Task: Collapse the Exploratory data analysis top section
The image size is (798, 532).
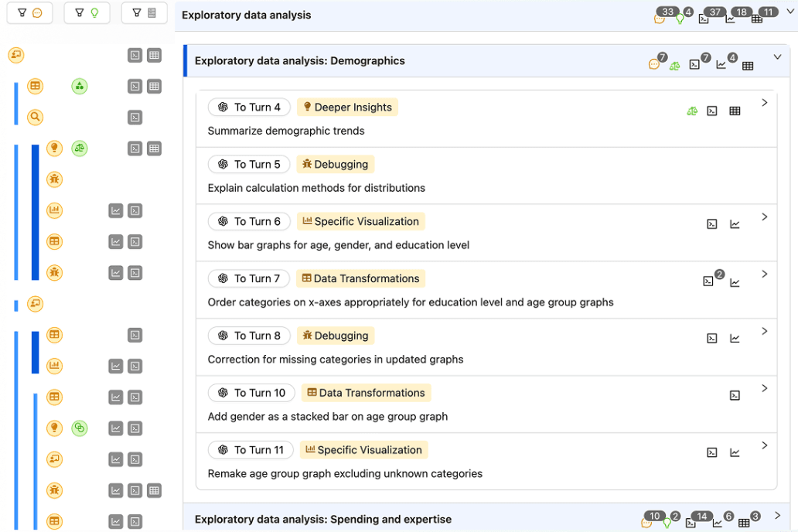Action: pos(789,11)
